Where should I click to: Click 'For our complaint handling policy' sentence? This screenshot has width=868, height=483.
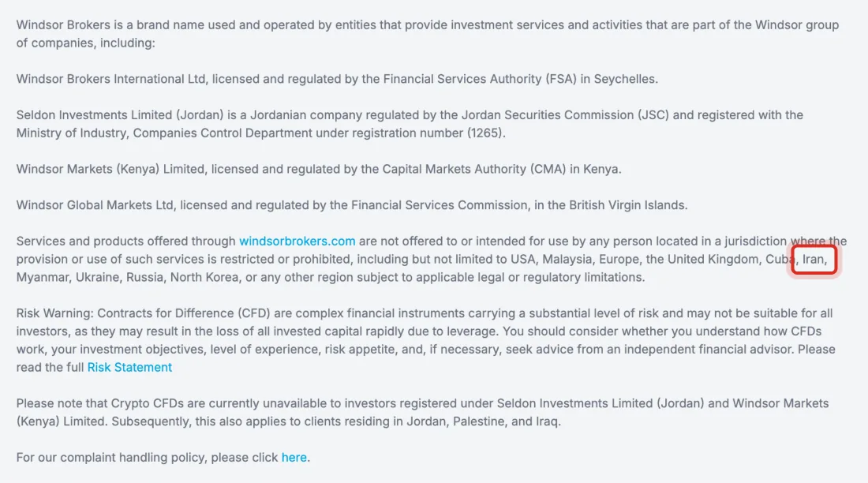pyautogui.click(x=163, y=458)
